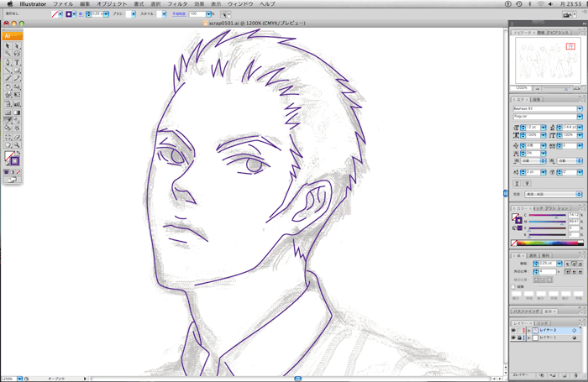
Task: Switch to the パスファインダ tab
Action: (x=526, y=311)
